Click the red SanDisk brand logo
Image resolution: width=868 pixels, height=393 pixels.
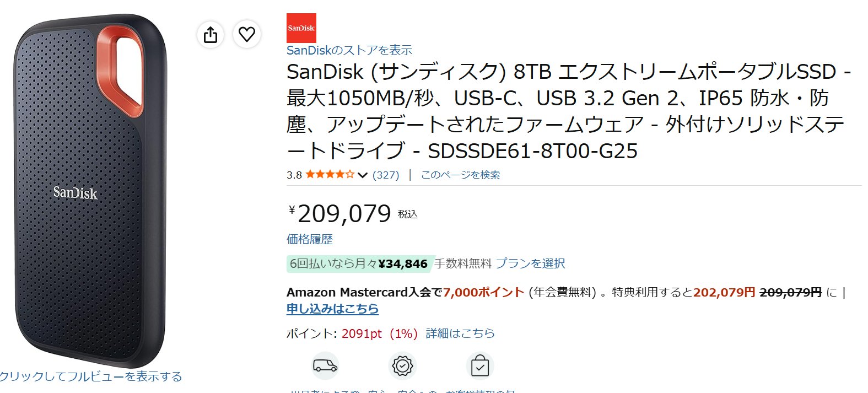pos(301,28)
